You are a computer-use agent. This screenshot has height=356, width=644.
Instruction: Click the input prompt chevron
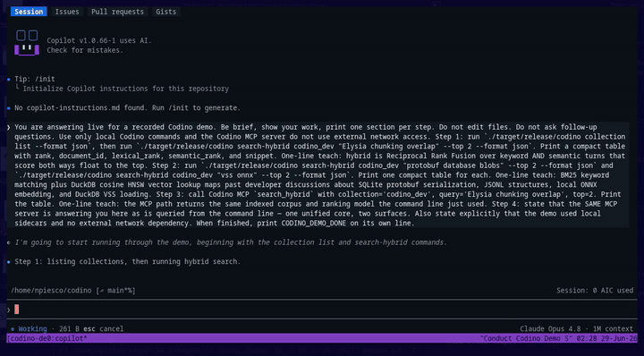pyautogui.click(x=9, y=309)
